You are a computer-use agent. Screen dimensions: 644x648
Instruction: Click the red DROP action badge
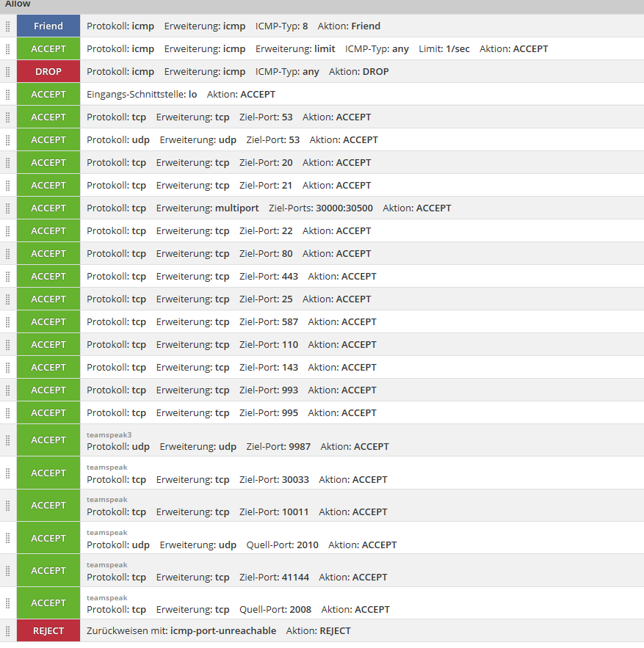tap(48, 72)
